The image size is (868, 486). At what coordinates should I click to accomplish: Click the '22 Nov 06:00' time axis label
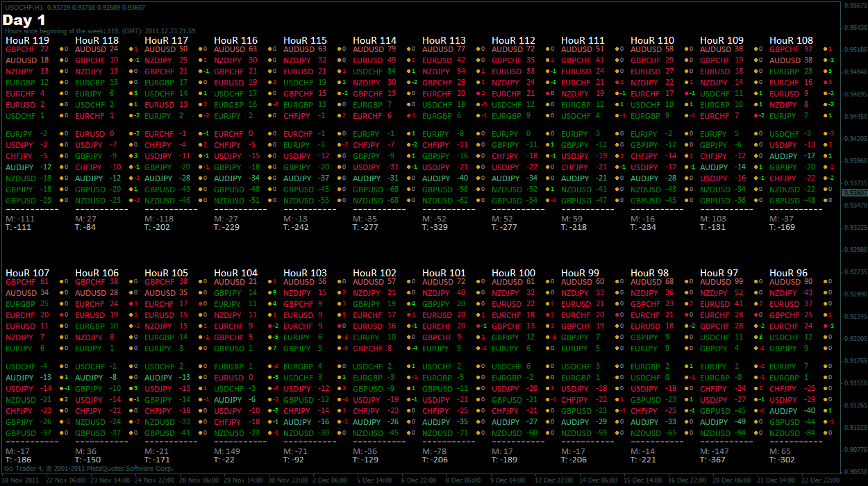point(65,480)
